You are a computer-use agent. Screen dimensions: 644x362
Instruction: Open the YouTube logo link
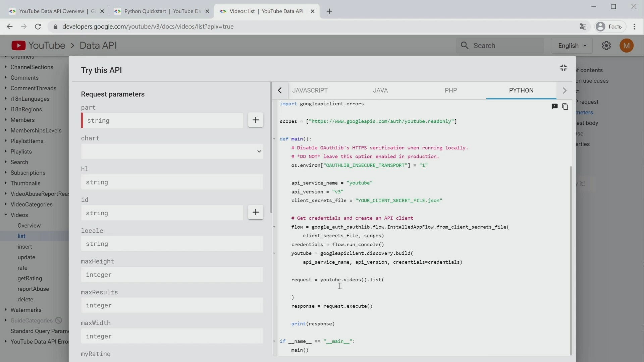(x=38, y=46)
